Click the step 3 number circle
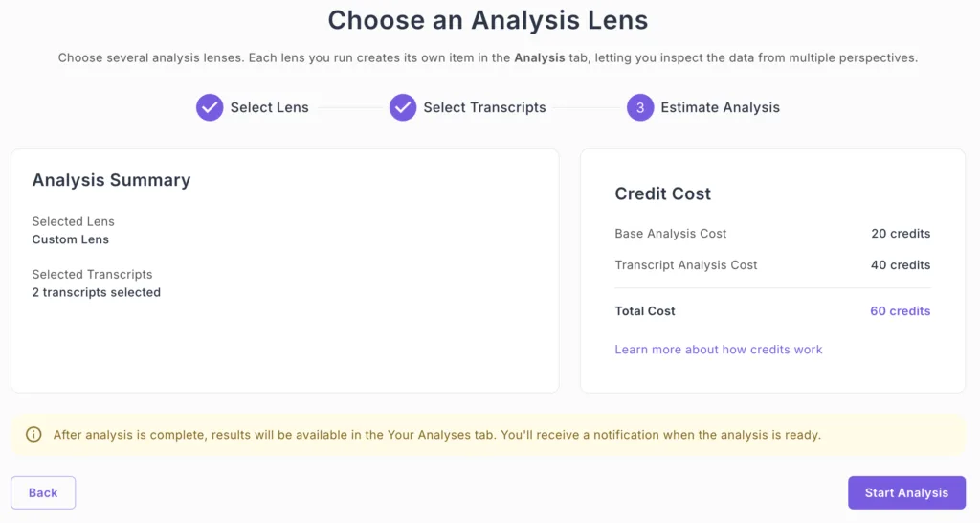The width and height of the screenshot is (980, 523). tap(640, 107)
